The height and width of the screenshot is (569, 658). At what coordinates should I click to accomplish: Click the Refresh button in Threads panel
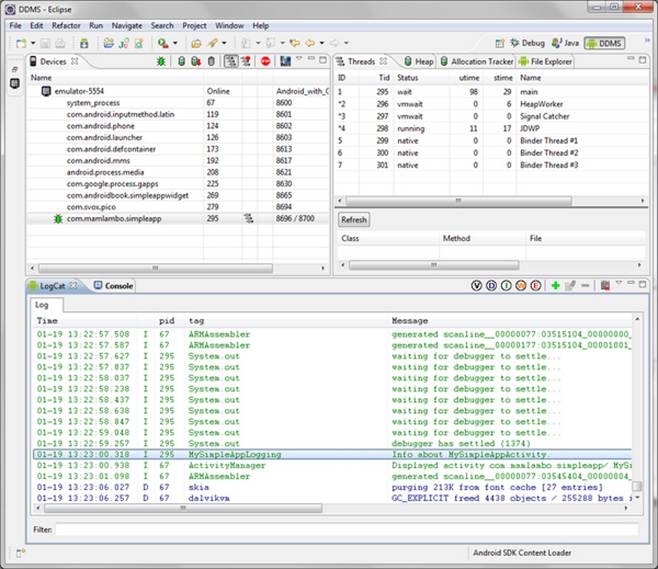[354, 220]
